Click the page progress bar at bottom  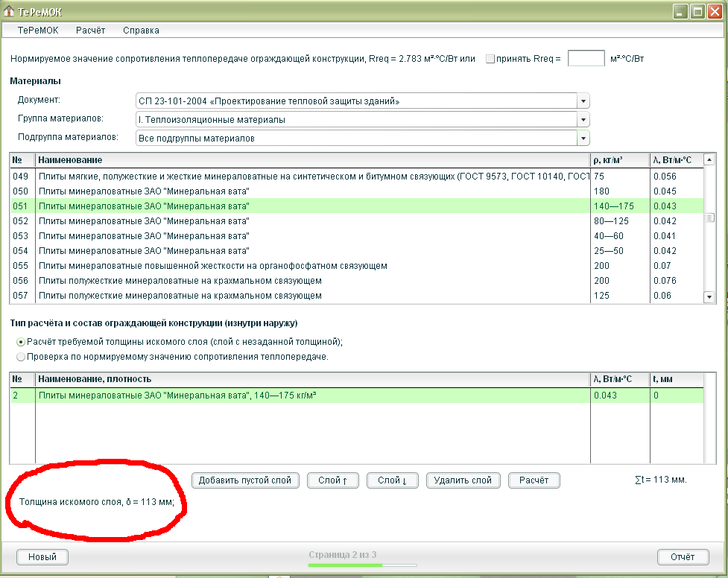click(348, 565)
